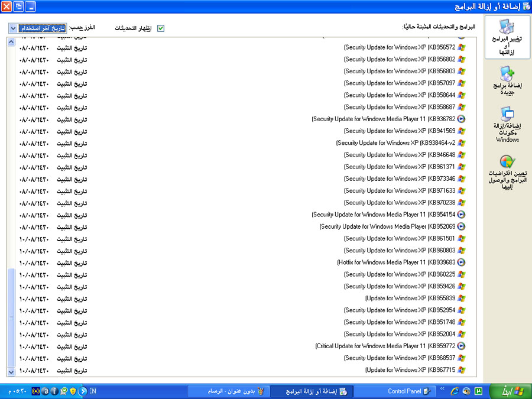This screenshot has height=399, width=532.
Task: Click the Windows icon for KB956803
Action: point(462,72)
